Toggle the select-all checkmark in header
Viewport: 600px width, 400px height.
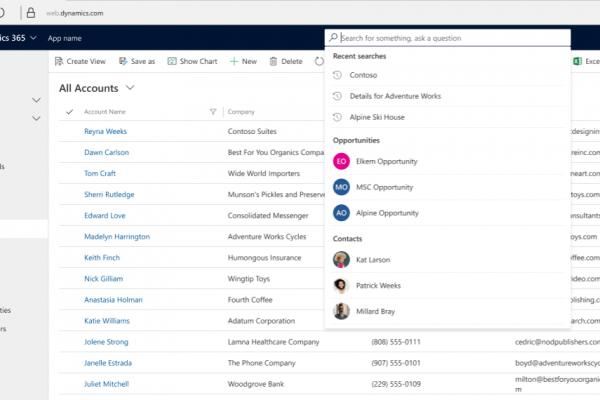click(x=69, y=111)
